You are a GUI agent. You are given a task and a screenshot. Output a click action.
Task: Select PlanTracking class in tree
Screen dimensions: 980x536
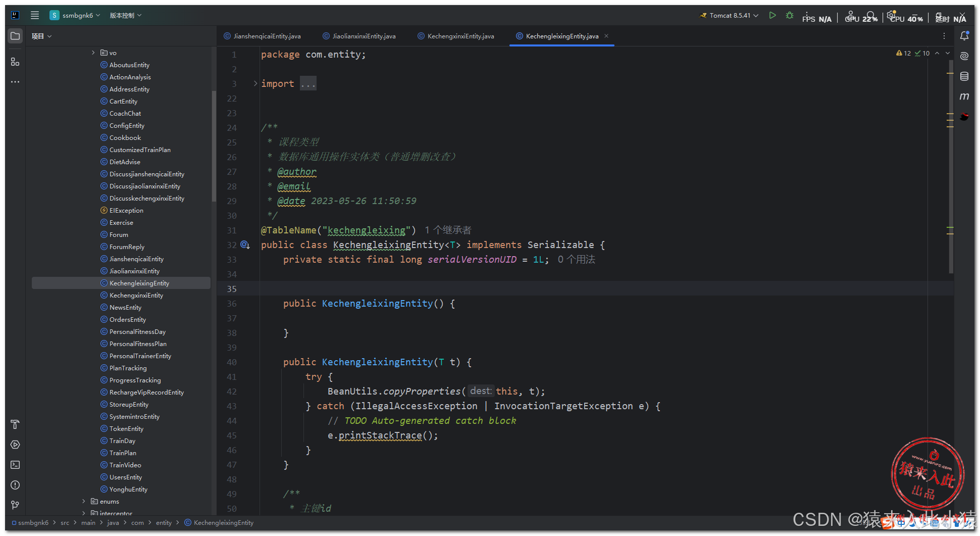pyautogui.click(x=128, y=368)
